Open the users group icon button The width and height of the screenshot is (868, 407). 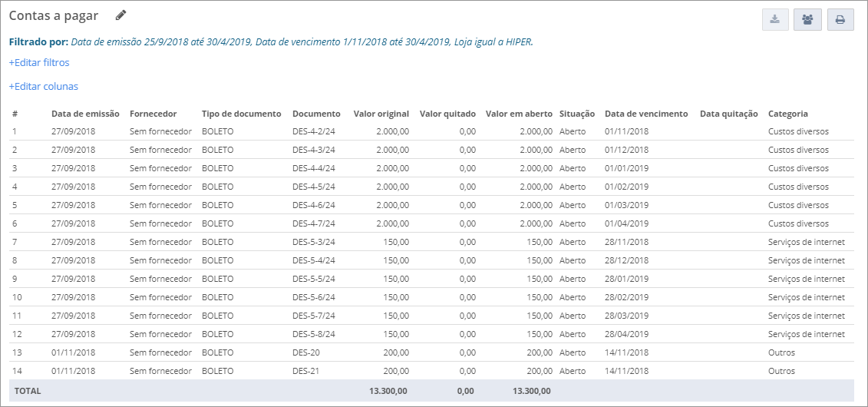pyautogui.click(x=807, y=19)
